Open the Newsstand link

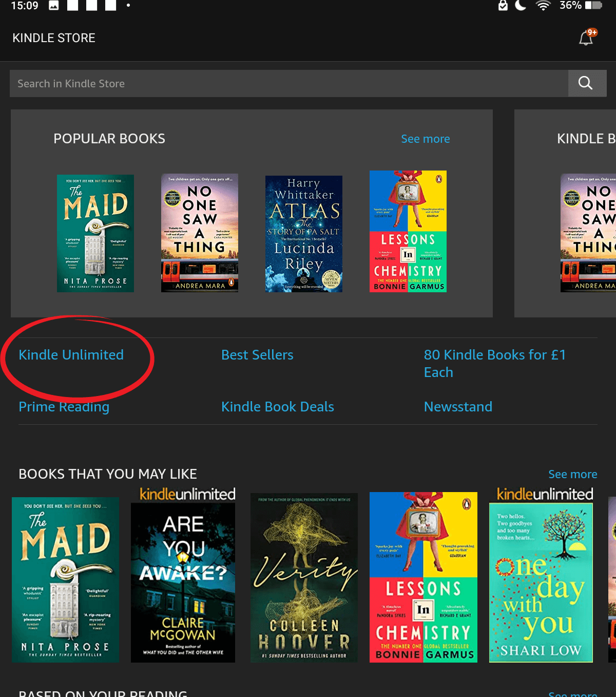click(x=458, y=407)
